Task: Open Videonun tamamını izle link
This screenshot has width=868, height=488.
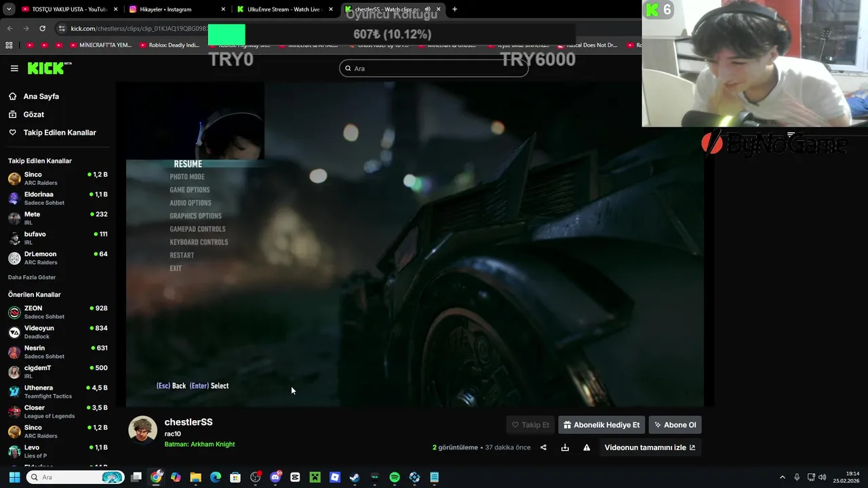Action: [x=650, y=447]
